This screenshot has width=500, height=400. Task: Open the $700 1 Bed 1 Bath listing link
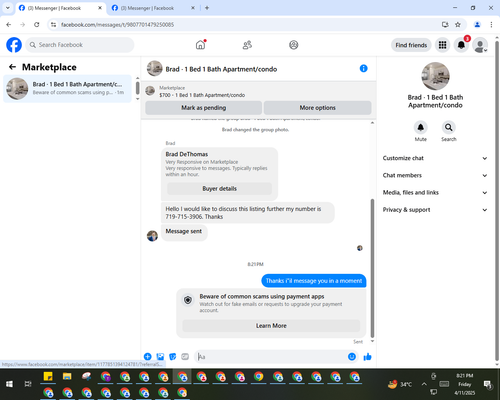[202, 95]
